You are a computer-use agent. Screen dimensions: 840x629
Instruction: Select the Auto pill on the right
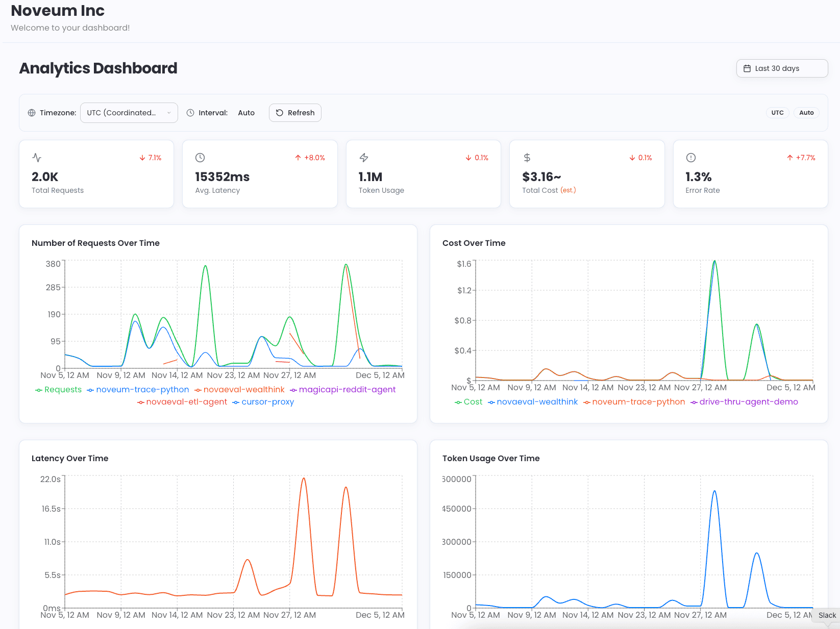coord(806,113)
